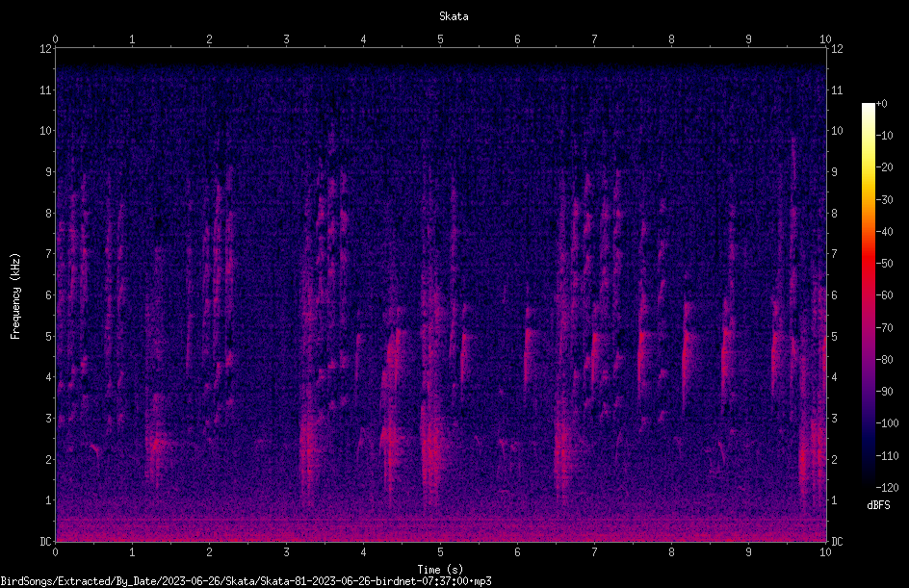This screenshot has width=909, height=588.
Task: Click the "DC" label on right frequency axis
Action: (x=837, y=541)
